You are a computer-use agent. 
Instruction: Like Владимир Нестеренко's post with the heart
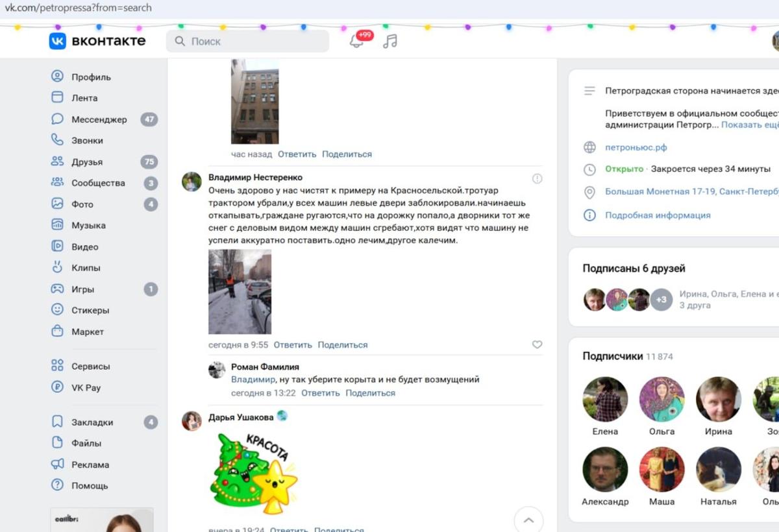[x=537, y=345]
